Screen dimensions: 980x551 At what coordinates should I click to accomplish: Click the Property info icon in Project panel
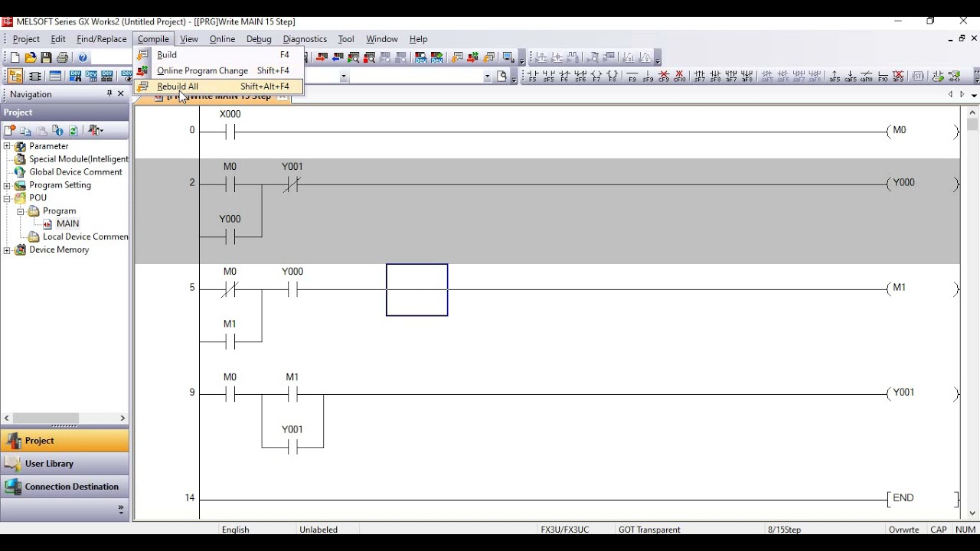(57, 131)
